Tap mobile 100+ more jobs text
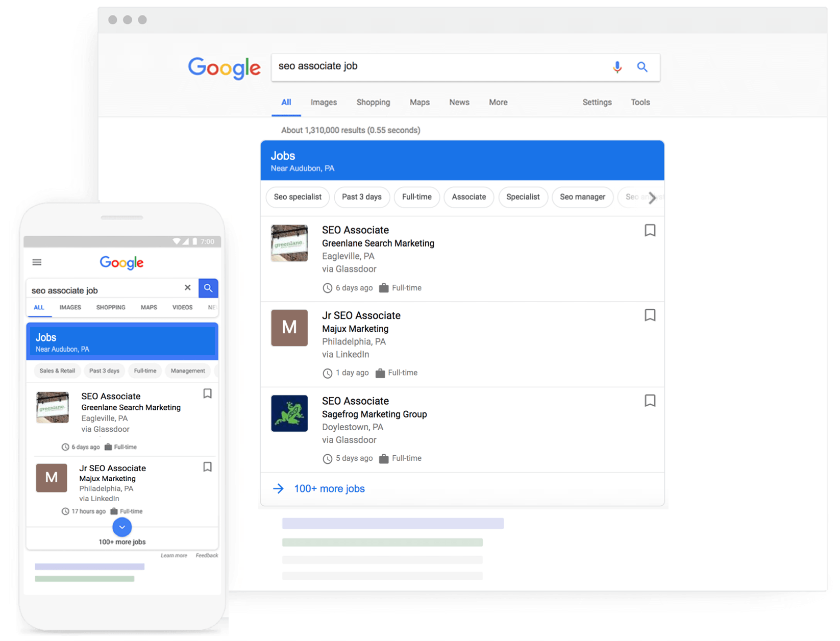The image size is (840, 641). (122, 542)
